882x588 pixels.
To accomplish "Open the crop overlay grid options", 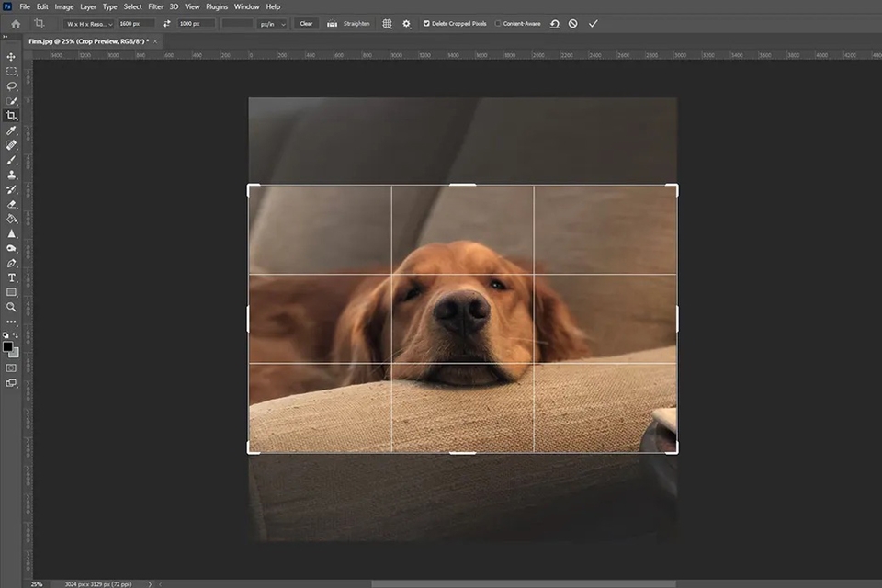I will click(x=387, y=24).
